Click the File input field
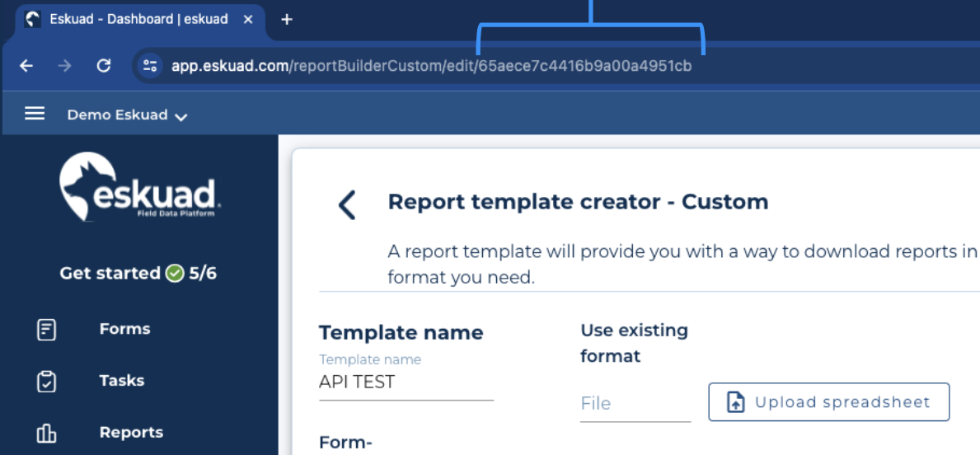Viewport: 980px width, 455px height. pyautogui.click(x=635, y=404)
